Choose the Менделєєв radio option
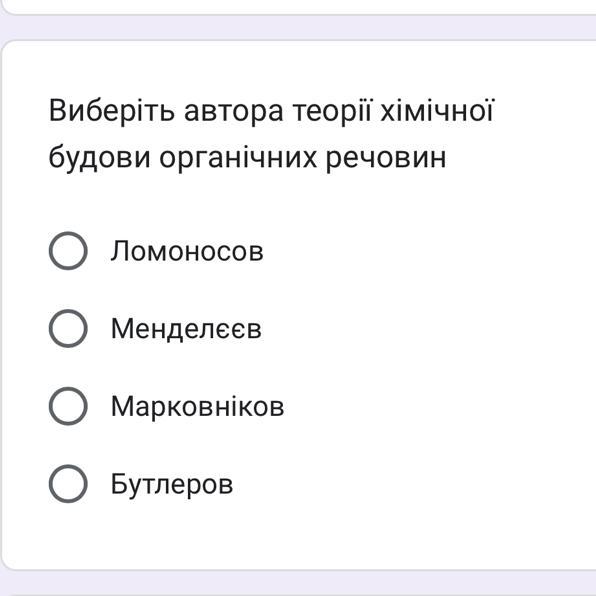Image resolution: width=596 pixels, height=596 pixels. point(68,328)
